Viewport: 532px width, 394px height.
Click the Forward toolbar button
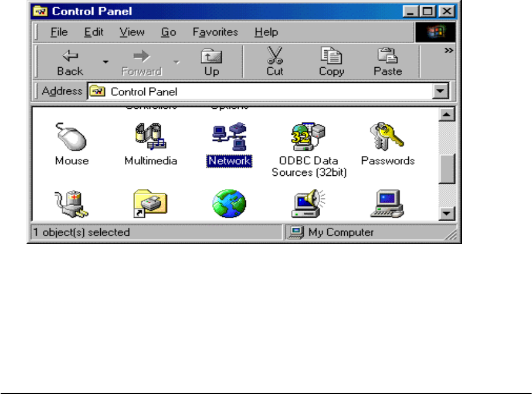[x=141, y=62]
